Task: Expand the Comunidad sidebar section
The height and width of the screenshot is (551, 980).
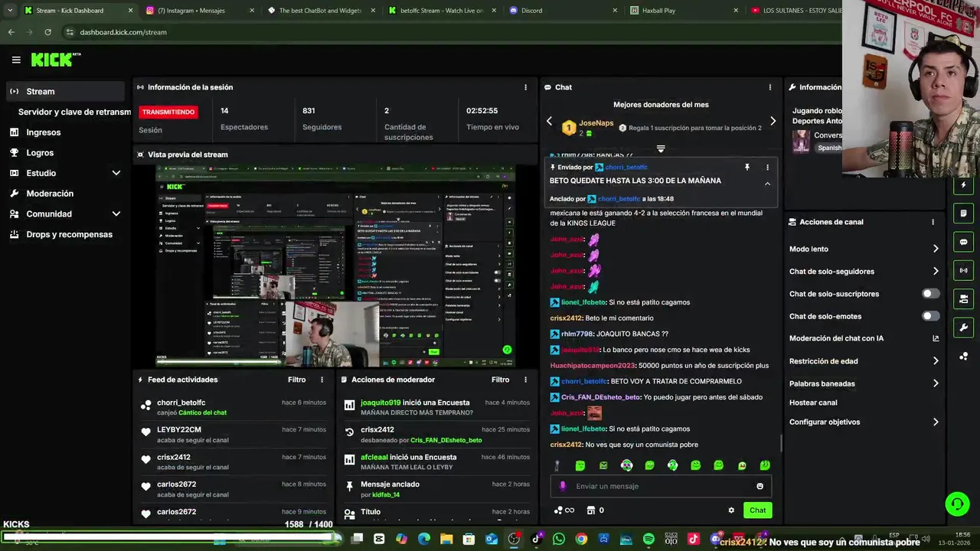Action: click(116, 214)
